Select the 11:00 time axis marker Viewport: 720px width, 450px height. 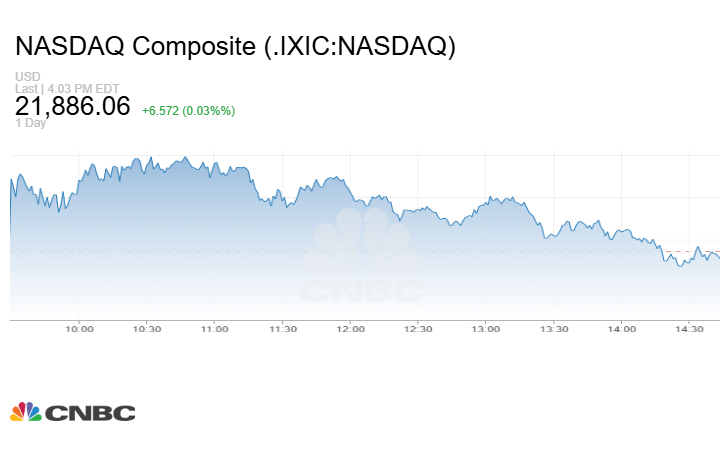coord(215,329)
